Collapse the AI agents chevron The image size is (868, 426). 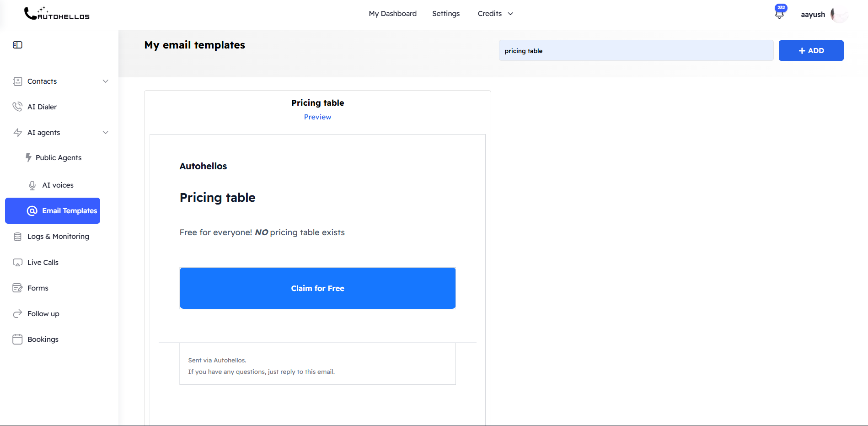pyautogui.click(x=106, y=133)
